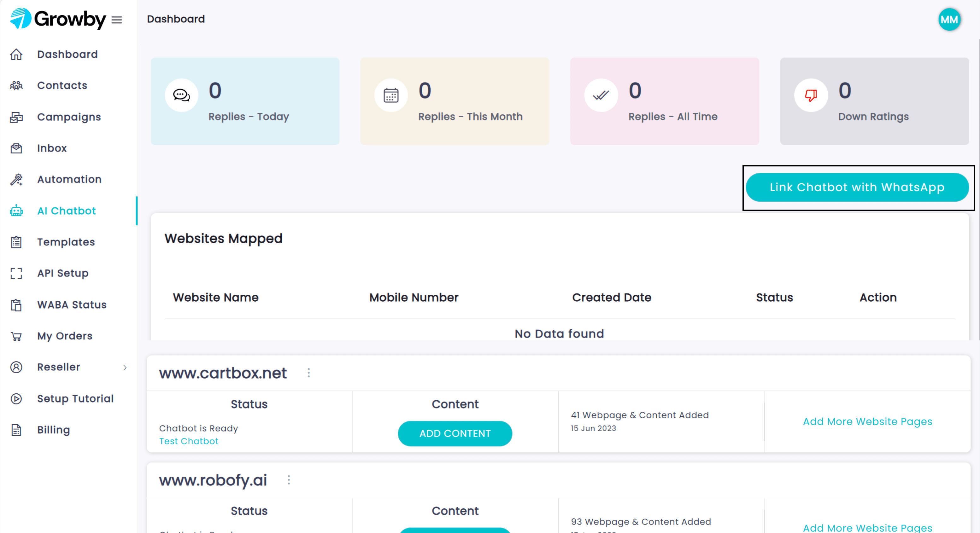Click ADD CONTENT for www.cartbox.net
This screenshot has width=980, height=533.
pyautogui.click(x=455, y=433)
